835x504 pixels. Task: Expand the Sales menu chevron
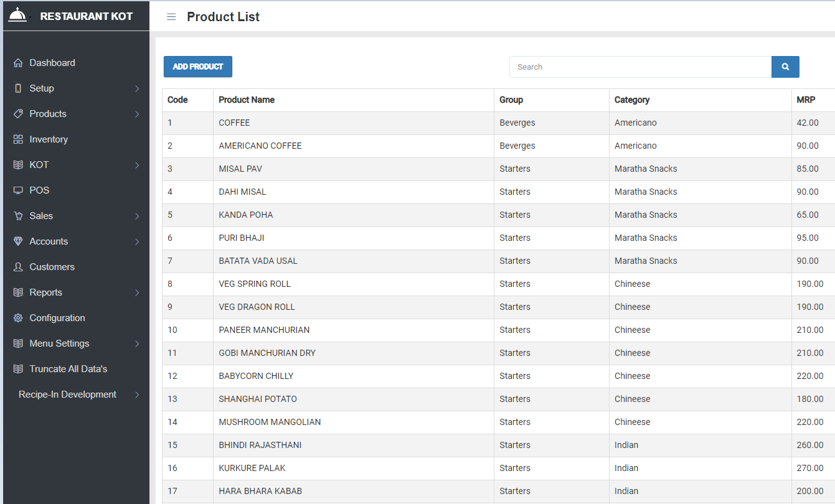point(137,217)
